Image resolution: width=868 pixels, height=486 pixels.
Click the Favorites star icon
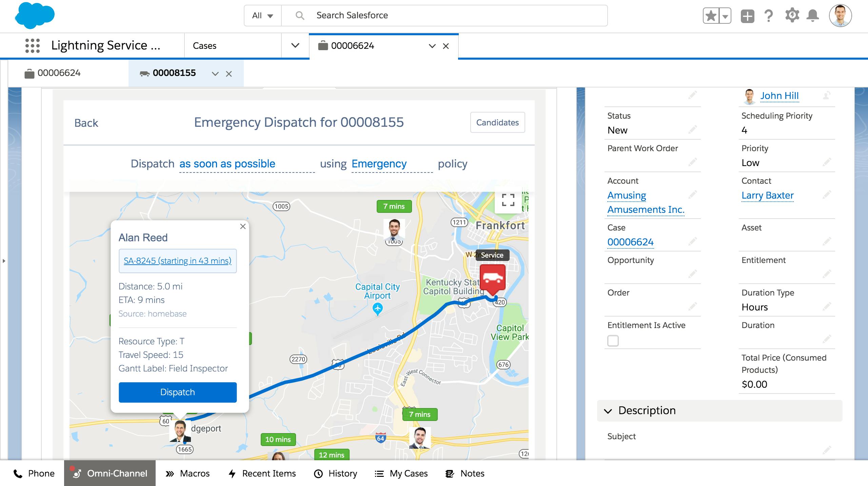click(x=711, y=16)
